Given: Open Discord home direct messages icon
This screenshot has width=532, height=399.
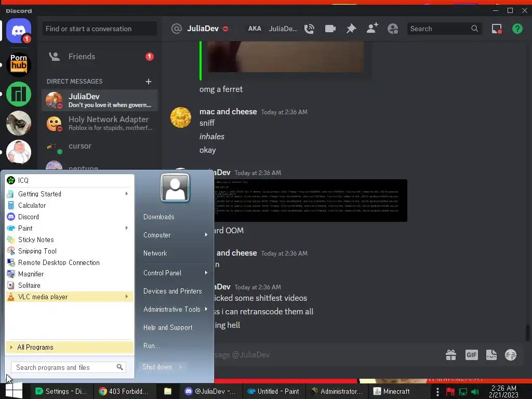Looking at the screenshot, I should click(19, 31).
